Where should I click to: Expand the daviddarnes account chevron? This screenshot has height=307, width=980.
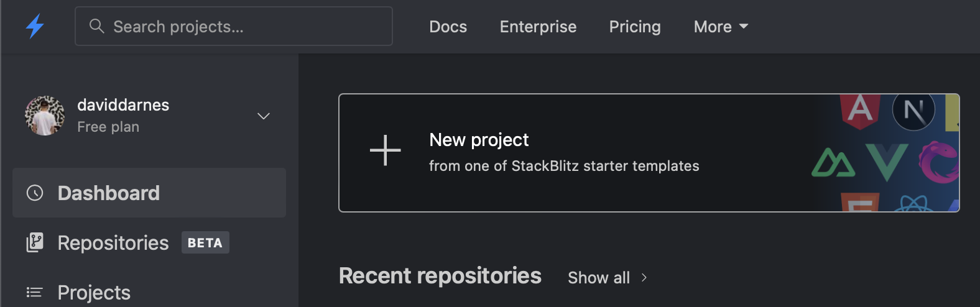(x=264, y=116)
